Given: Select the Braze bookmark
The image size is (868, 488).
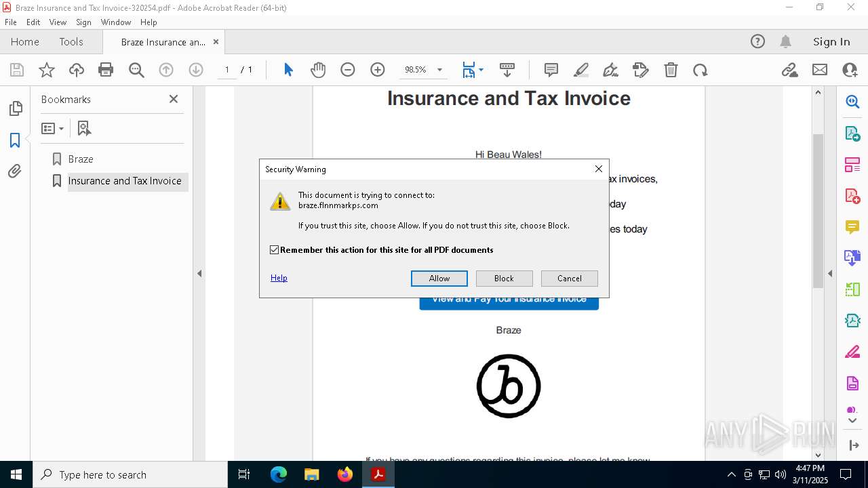Looking at the screenshot, I should coord(81,159).
